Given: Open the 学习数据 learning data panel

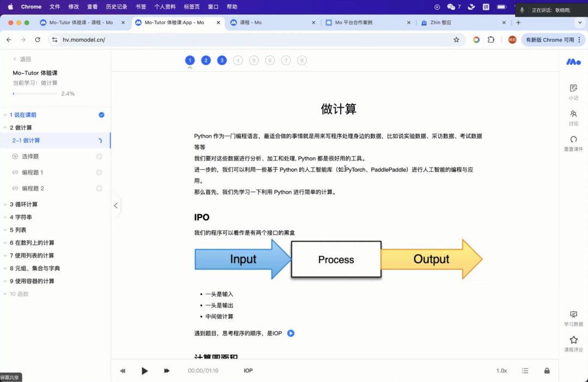Looking at the screenshot, I should pos(573,318).
